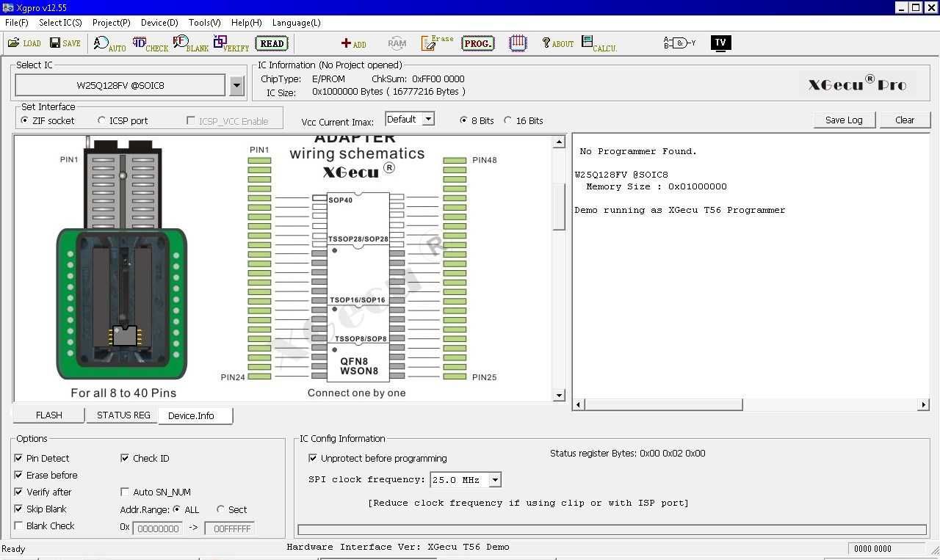Click the PROG. programming icon

click(478, 43)
